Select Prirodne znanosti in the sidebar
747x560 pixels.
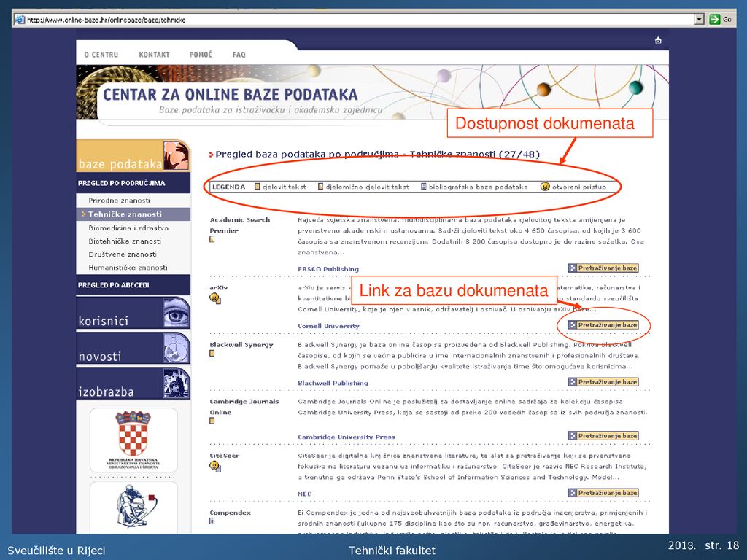coord(119,201)
